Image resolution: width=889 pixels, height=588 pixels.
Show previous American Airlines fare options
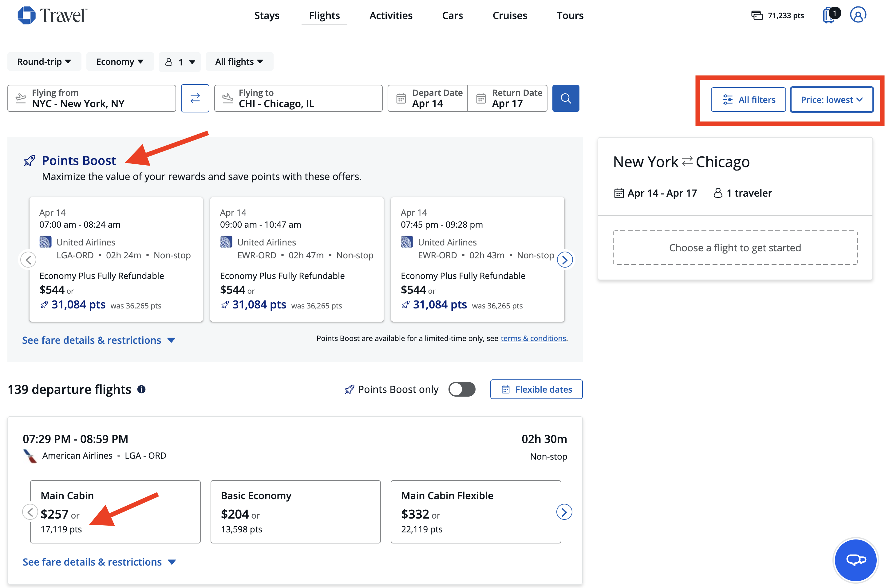coord(30,512)
